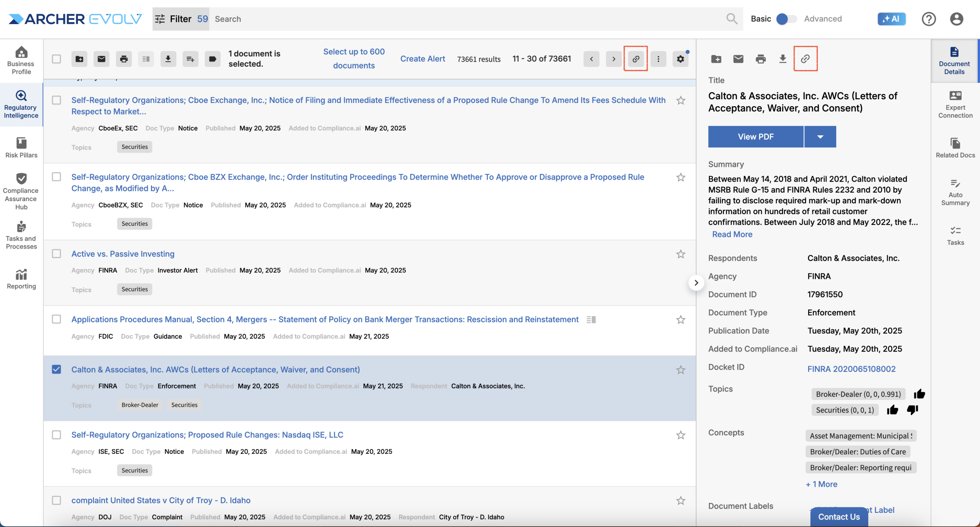The height and width of the screenshot is (527, 980).
Task: Thumbs up the Broker-Dealer topic
Action: (x=919, y=394)
